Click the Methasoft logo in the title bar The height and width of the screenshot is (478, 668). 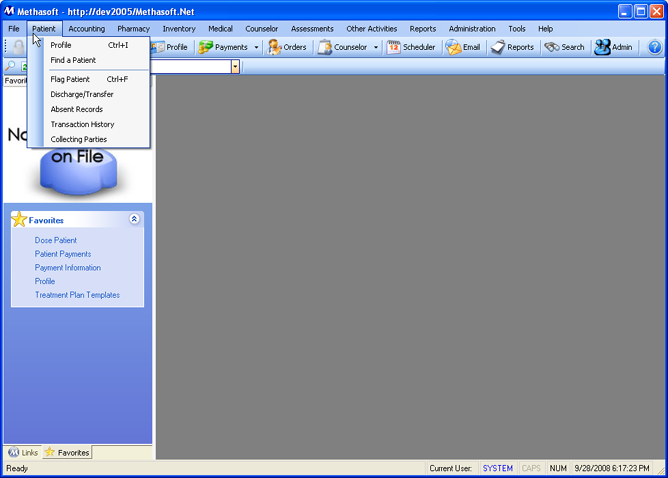(9, 11)
